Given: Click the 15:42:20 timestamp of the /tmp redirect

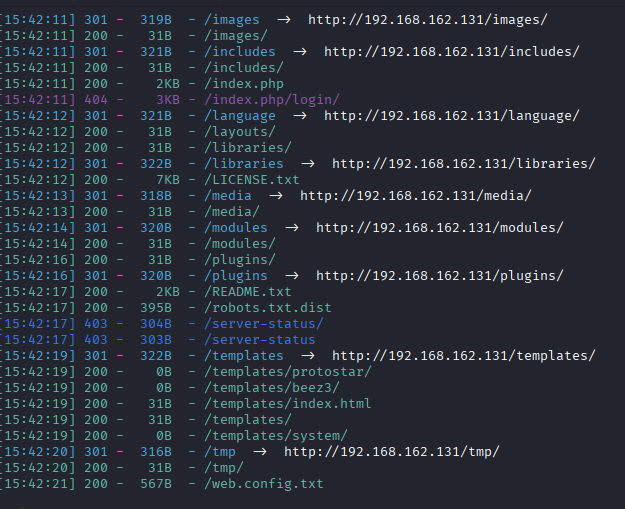Looking at the screenshot, I should pyautogui.click(x=36, y=452).
